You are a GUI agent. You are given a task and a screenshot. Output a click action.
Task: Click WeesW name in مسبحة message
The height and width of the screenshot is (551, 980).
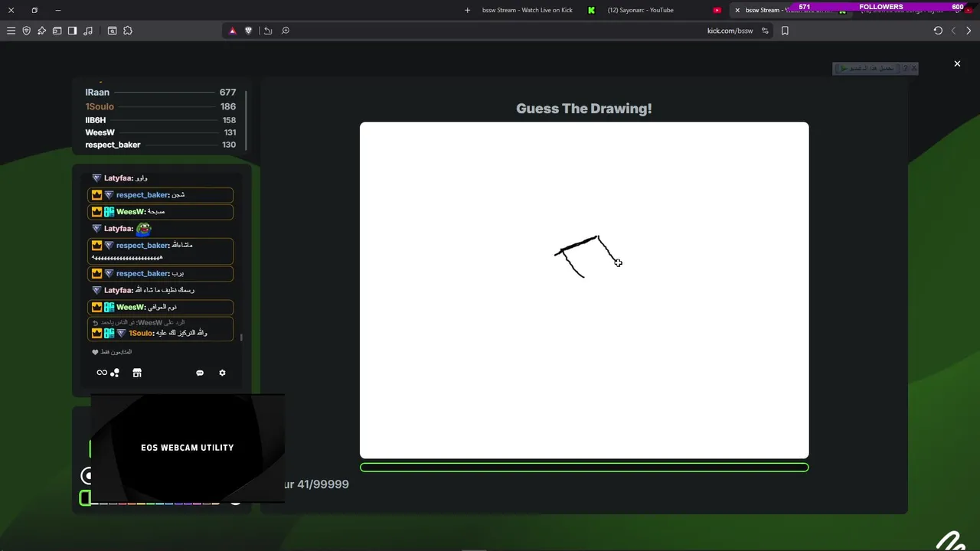coord(131,212)
